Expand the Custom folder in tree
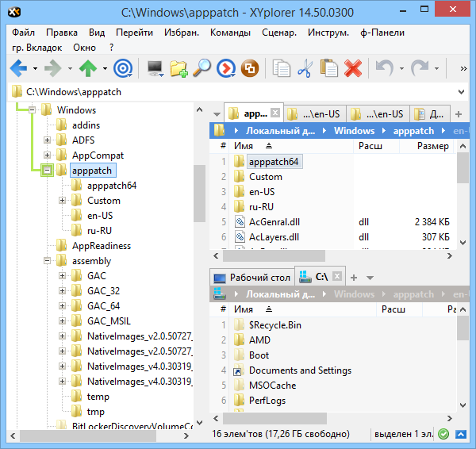Viewport: 476px width, 449px height. (x=63, y=201)
